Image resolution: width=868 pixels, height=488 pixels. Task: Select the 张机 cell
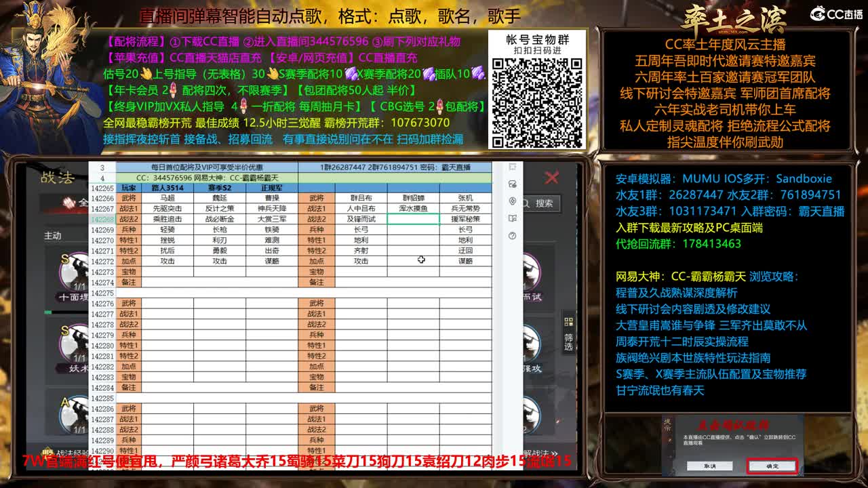465,198
